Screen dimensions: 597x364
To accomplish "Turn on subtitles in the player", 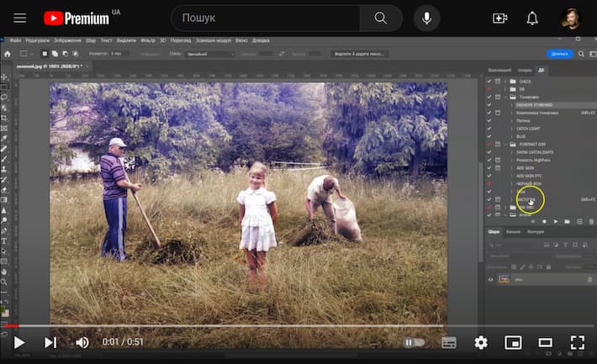I will (x=449, y=342).
